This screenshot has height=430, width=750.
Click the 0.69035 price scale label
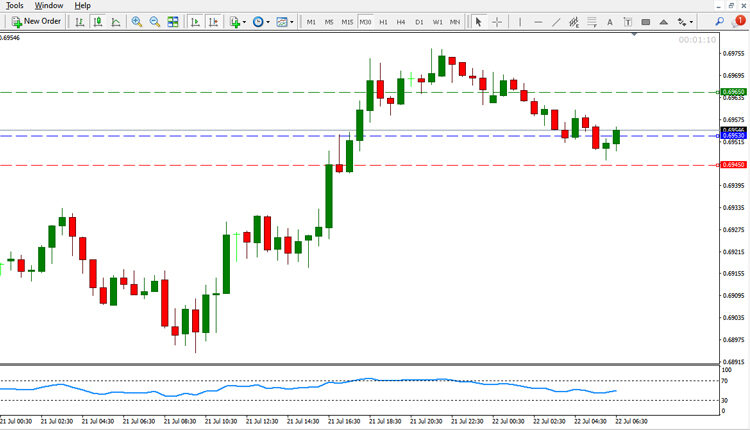[x=733, y=318]
